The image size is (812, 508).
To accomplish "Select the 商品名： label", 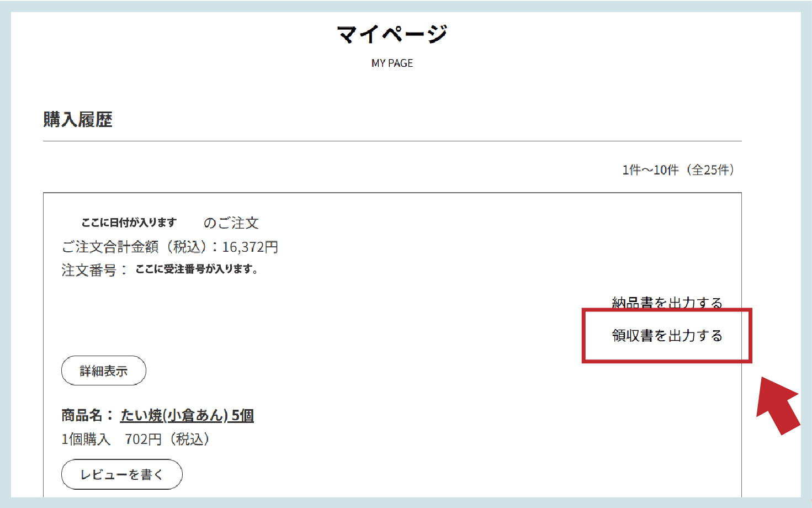I will coord(87,415).
